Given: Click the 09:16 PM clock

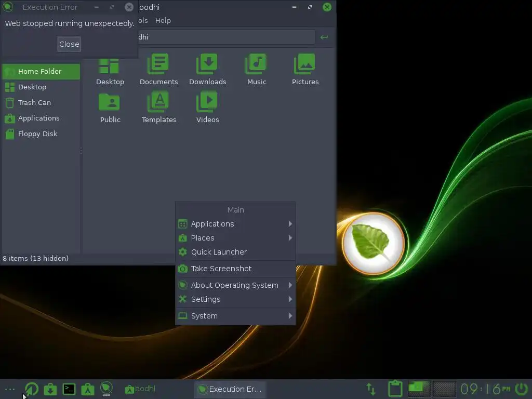Looking at the screenshot, I should tap(485, 389).
